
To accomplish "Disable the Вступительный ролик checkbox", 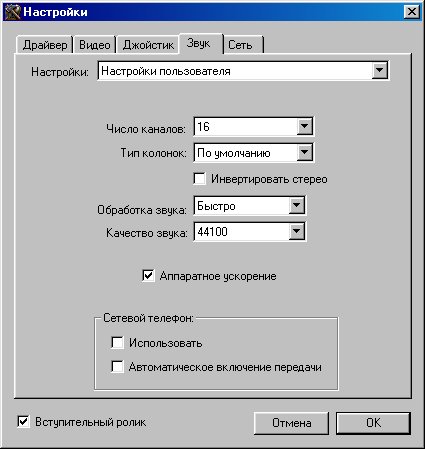I will click(23, 422).
